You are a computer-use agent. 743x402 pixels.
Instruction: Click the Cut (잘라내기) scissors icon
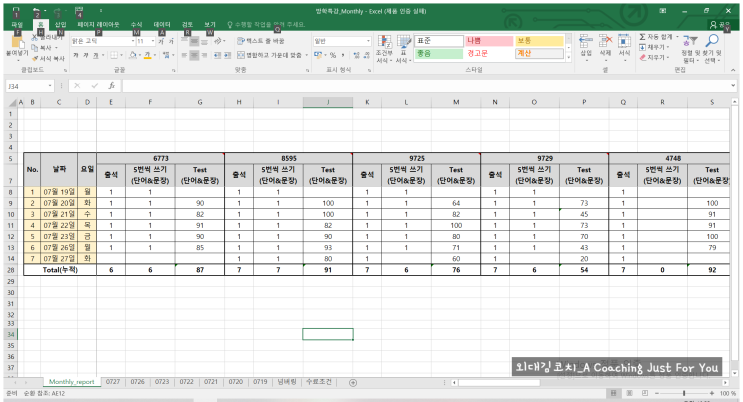[x=35, y=37]
